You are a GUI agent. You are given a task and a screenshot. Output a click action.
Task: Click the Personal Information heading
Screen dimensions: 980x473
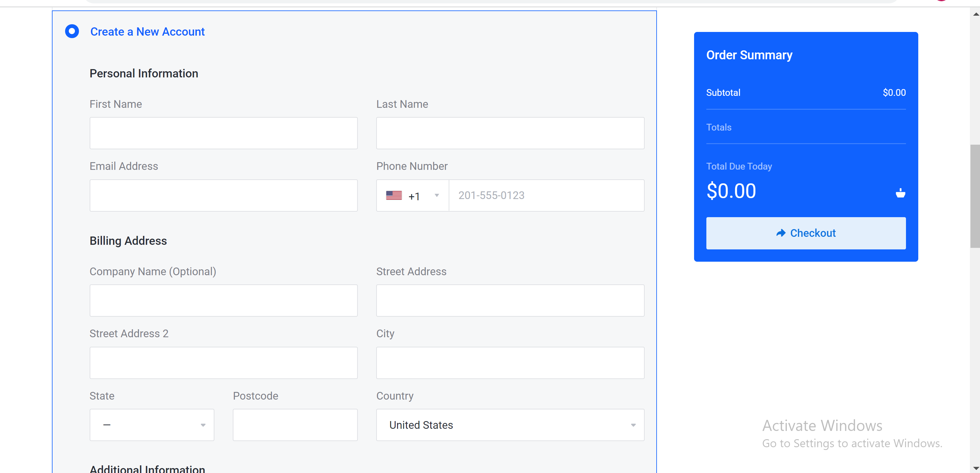[x=143, y=73]
